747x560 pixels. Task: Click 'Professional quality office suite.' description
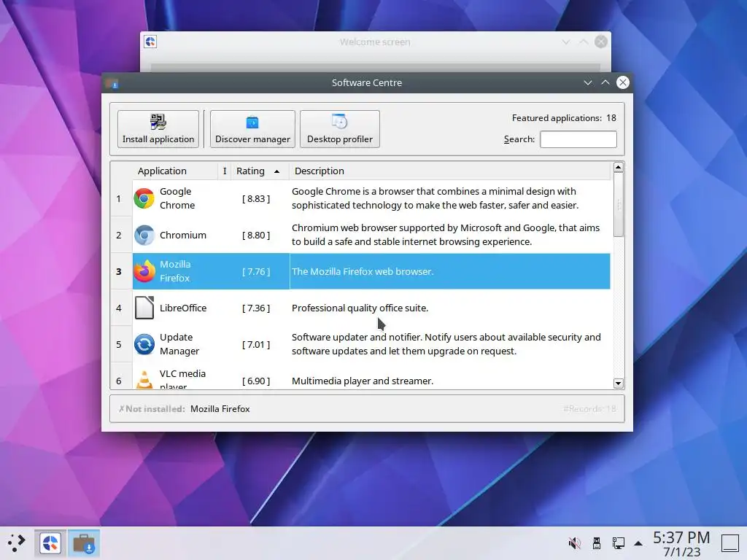click(360, 308)
